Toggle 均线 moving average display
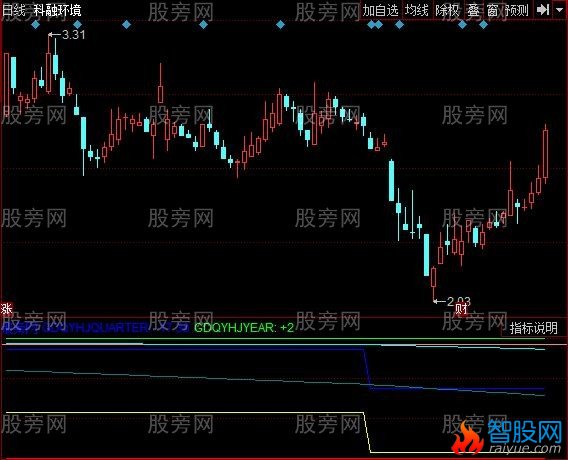Screen dimensions: 568x460 click(417, 10)
